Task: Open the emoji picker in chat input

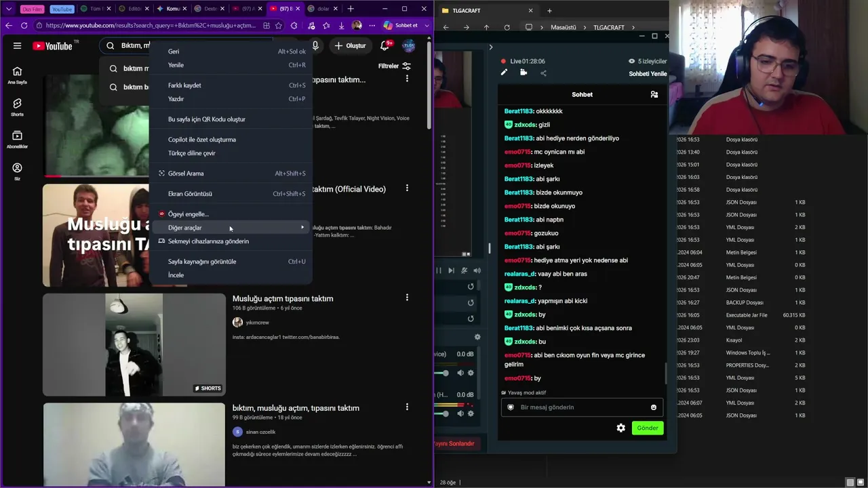Action: [x=654, y=407]
